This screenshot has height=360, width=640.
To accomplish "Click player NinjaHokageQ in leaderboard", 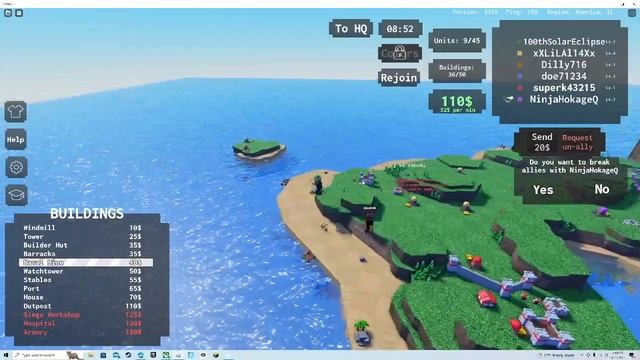I will (564, 99).
